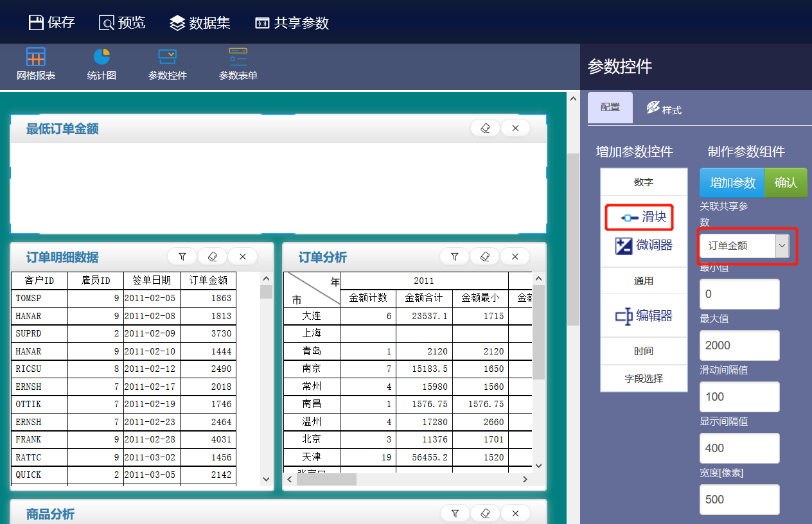The width and height of the screenshot is (812, 524).
Task: Pick the 编辑器 editor control
Action: click(644, 315)
